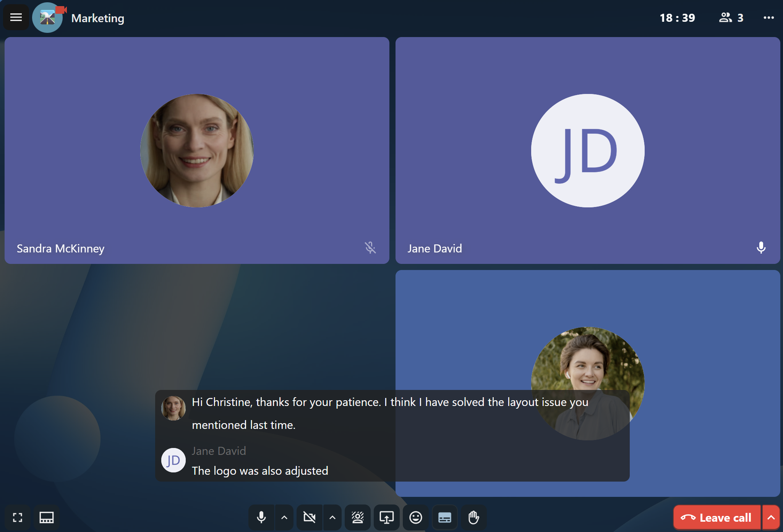The height and width of the screenshot is (532, 783).
Task: Expand audio device options chevron
Action: [284, 517]
